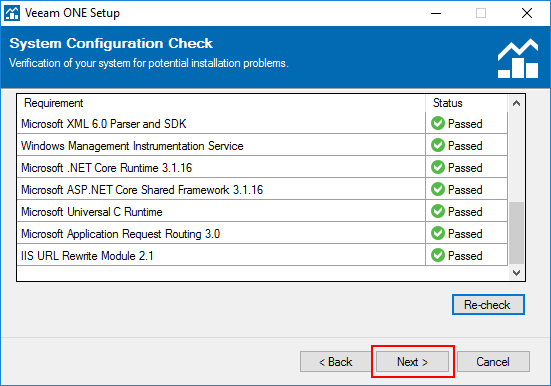Viewport: 551px width, 386px height.
Task: Click the Veeam ONE title bar app icon
Action: (12, 13)
